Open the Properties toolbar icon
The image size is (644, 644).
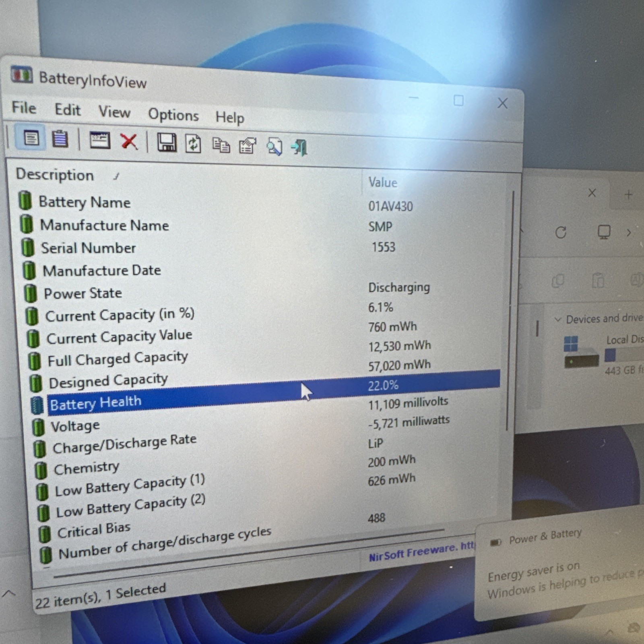point(248,146)
